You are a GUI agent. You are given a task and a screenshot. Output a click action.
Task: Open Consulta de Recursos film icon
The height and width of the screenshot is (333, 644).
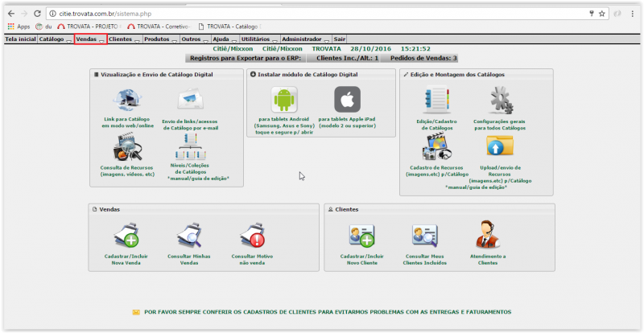pyautogui.click(x=127, y=148)
